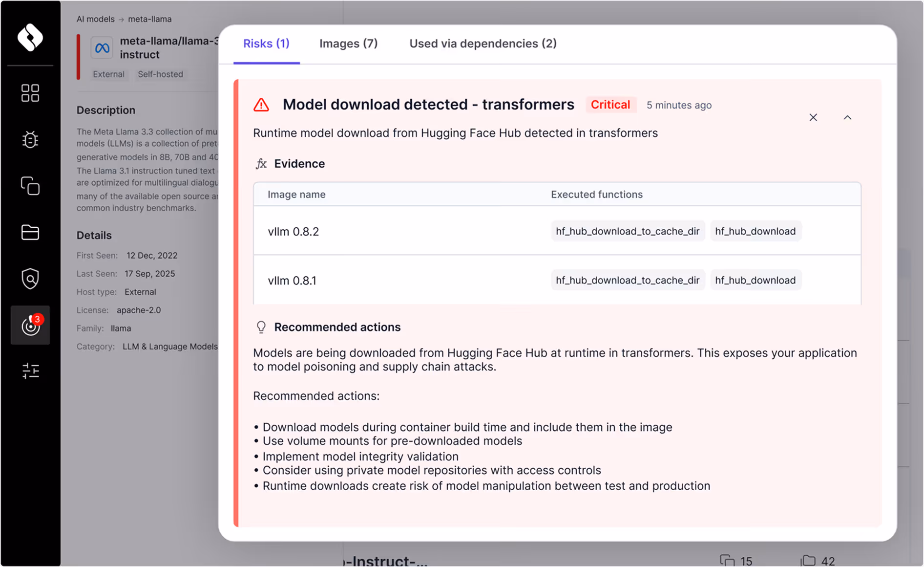Click Use volume mounts for pre-downloaded models
Image resolution: width=924 pixels, height=567 pixels.
392,441
